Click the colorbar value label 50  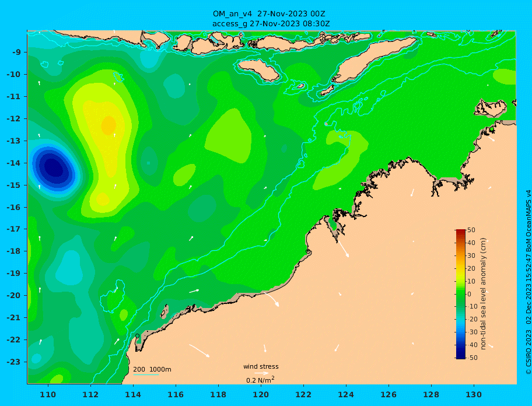point(471,230)
